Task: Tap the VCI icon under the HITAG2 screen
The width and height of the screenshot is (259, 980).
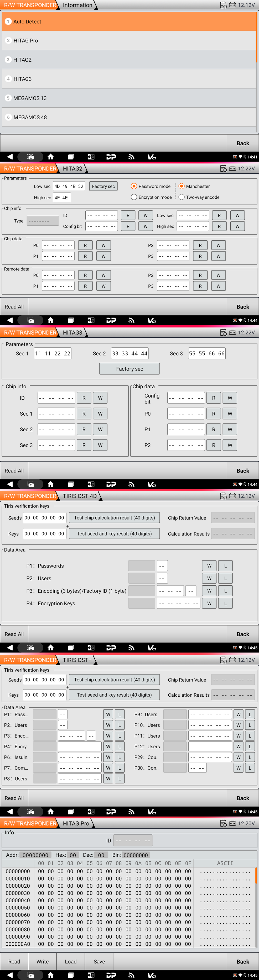Action: coord(152,320)
